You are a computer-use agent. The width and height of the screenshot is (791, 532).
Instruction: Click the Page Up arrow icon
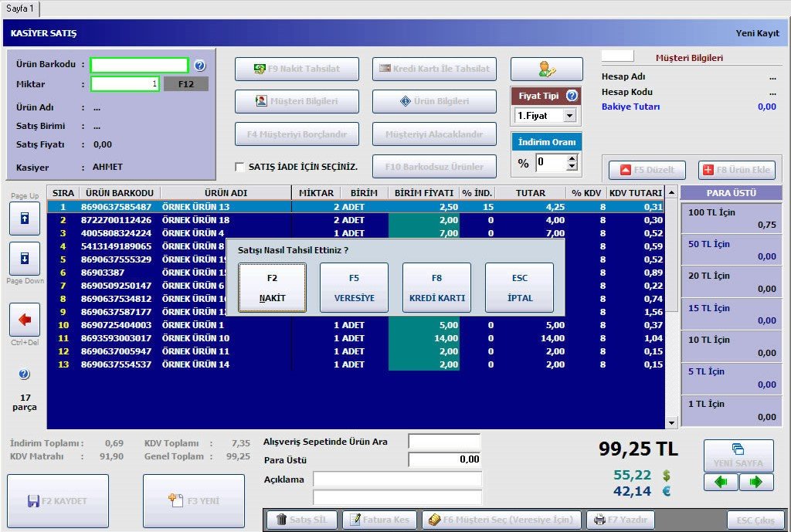point(24,219)
